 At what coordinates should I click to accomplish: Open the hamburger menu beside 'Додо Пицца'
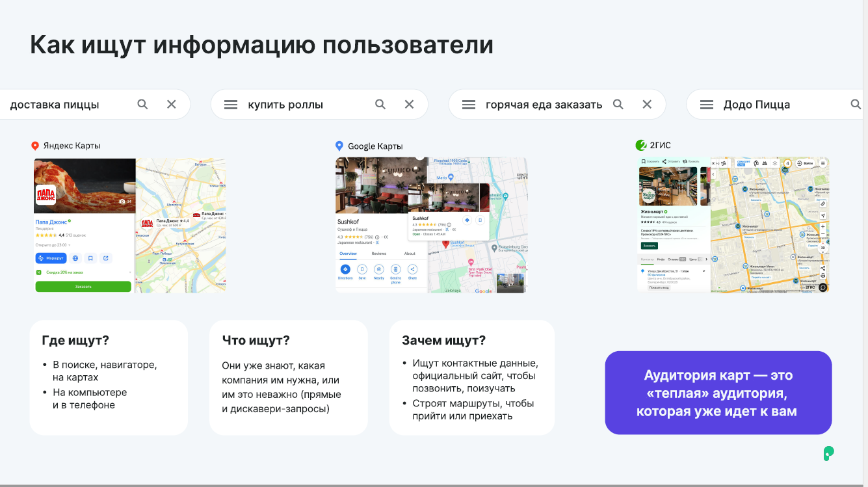pyautogui.click(x=707, y=105)
